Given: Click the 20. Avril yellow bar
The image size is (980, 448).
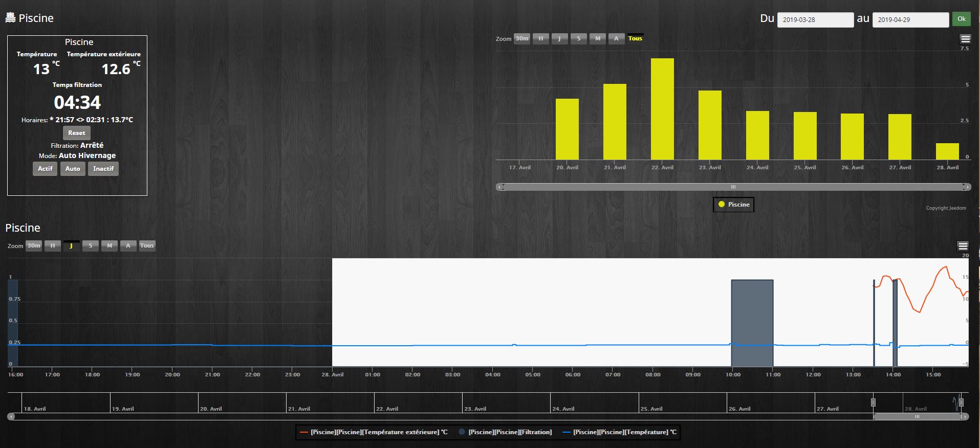Looking at the screenshot, I should pyautogui.click(x=567, y=129).
